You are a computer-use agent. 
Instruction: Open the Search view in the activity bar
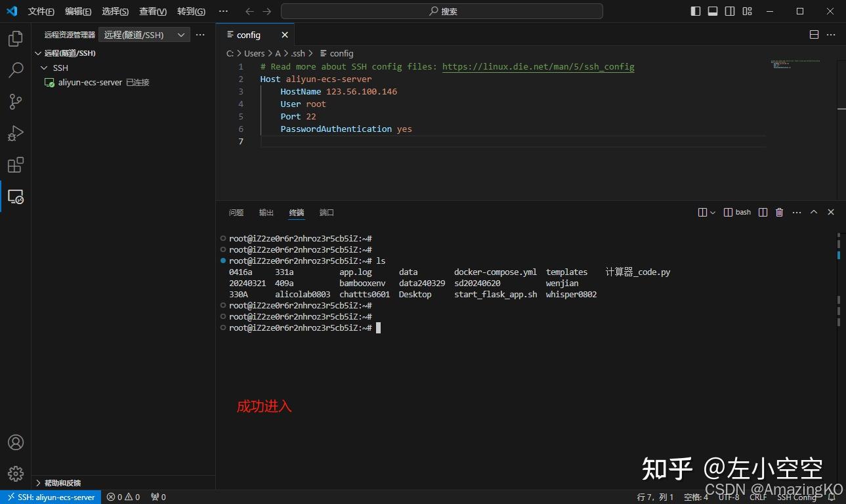(x=15, y=70)
